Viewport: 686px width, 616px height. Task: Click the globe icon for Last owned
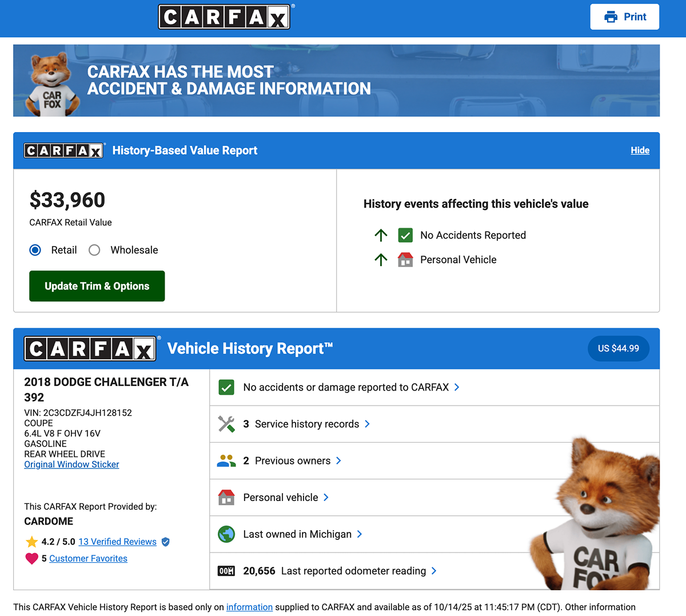[x=226, y=534]
